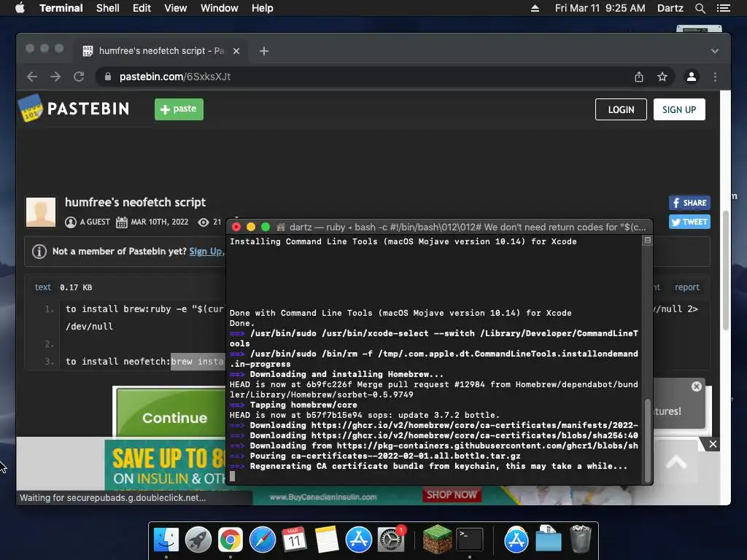Expand the Chrome tab search chevron
This screenshot has height=560, width=747.
pos(715,51)
